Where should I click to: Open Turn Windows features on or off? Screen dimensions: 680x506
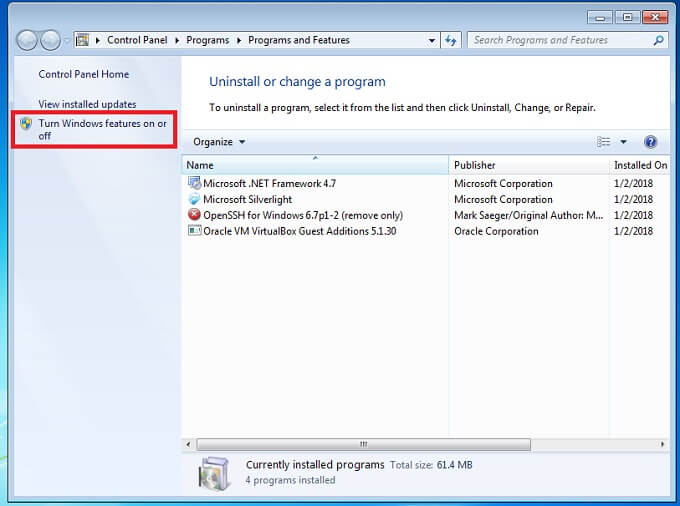click(x=102, y=129)
